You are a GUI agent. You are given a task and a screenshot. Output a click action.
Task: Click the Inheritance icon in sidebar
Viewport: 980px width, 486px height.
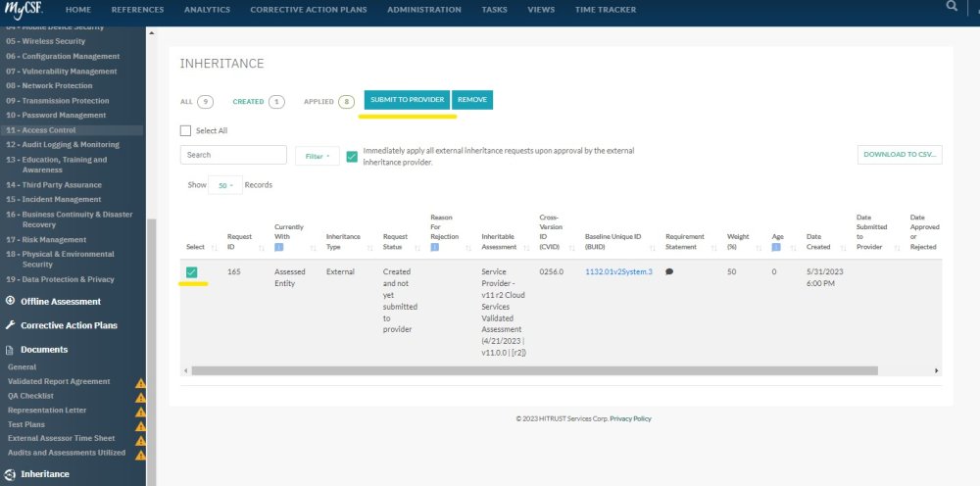tap(10, 474)
